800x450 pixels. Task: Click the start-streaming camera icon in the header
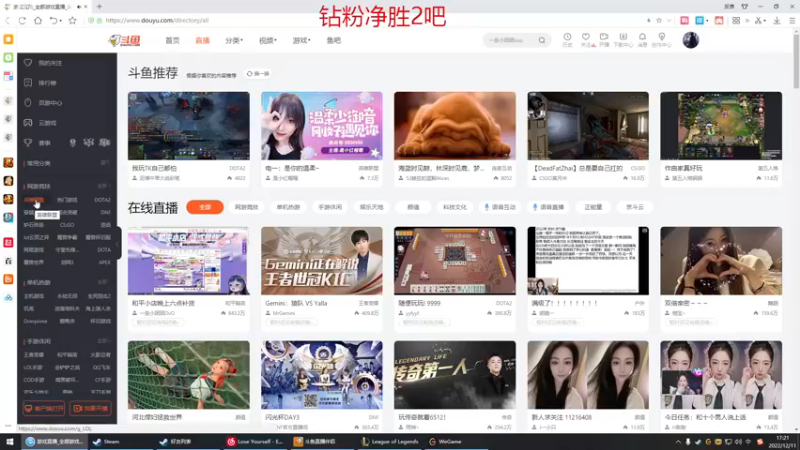click(x=604, y=37)
